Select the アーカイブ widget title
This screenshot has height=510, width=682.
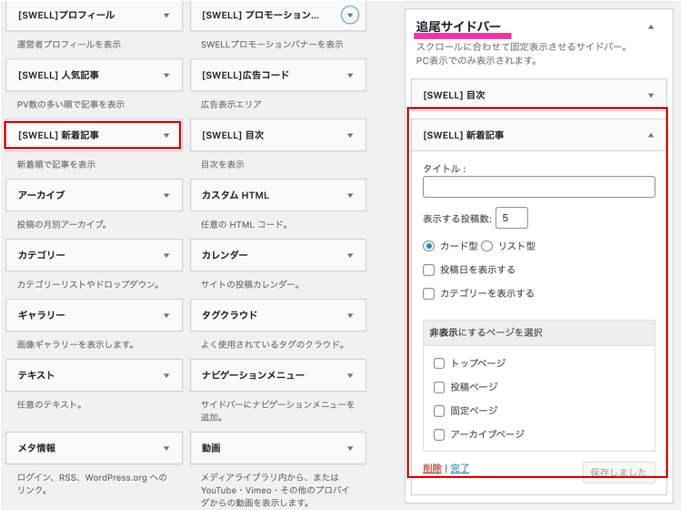point(41,195)
